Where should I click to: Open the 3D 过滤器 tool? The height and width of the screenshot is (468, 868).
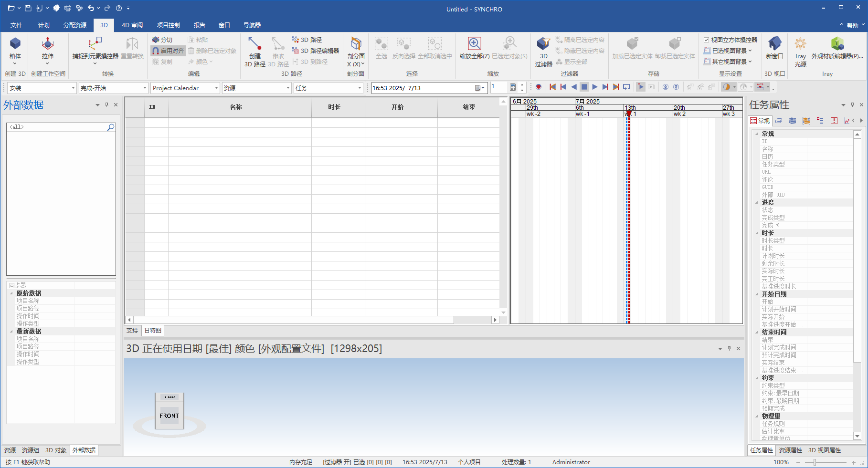click(543, 51)
